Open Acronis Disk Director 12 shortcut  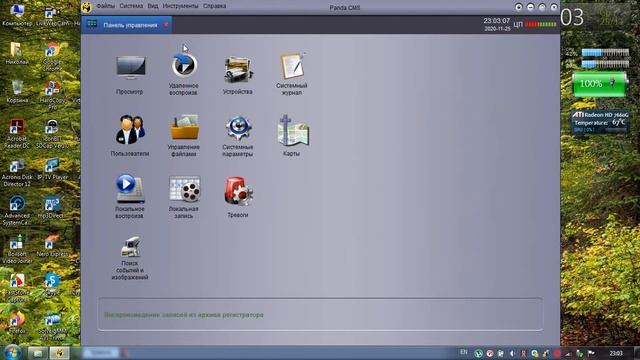[17, 172]
